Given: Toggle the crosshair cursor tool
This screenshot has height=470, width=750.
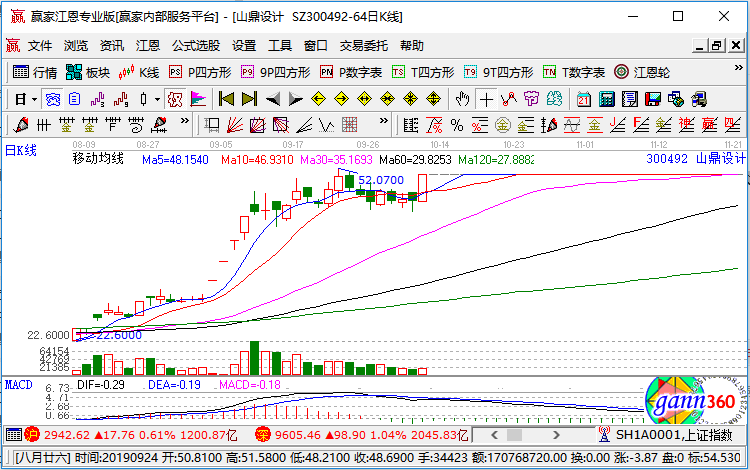Looking at the screenshot, I should (486, 99).
